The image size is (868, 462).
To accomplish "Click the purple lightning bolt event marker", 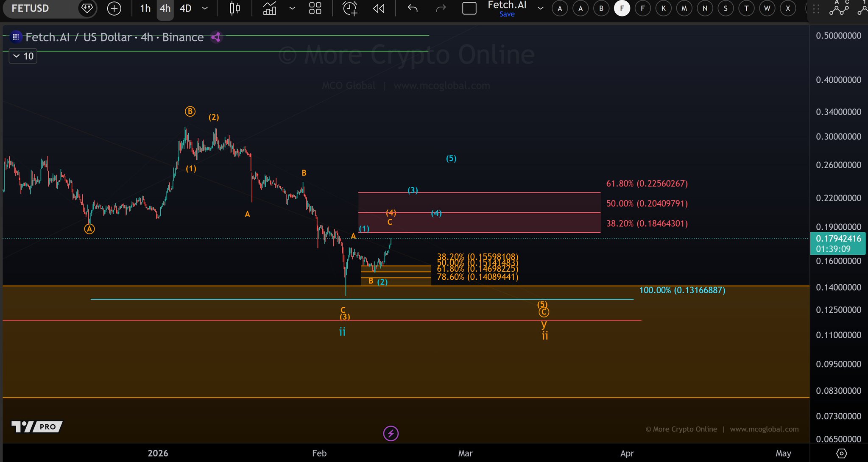I will (391, 433).
